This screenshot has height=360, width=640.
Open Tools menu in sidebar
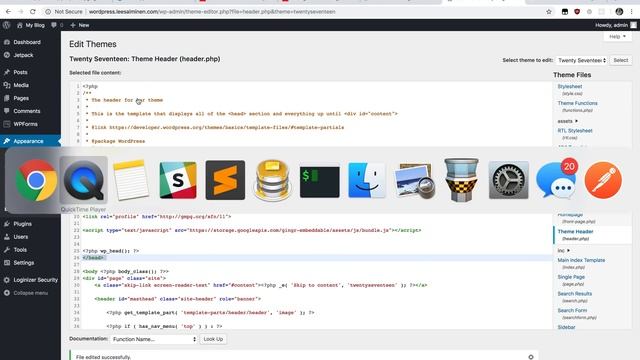[20, 250]
